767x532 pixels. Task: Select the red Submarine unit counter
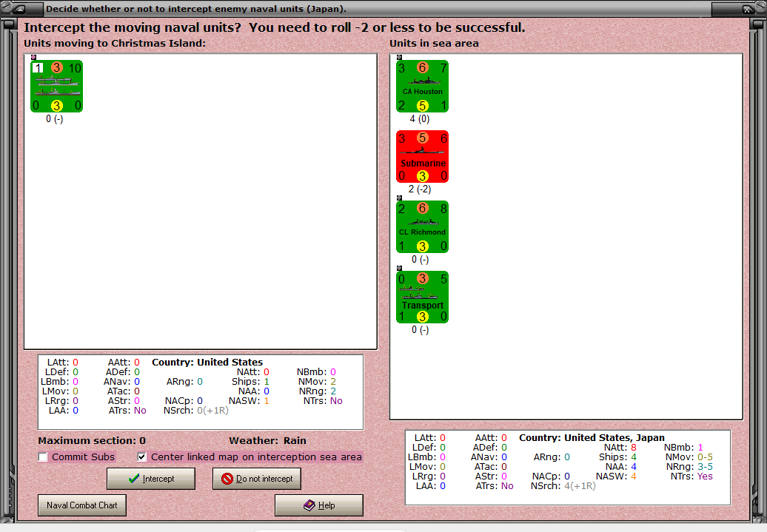(422, 156)
